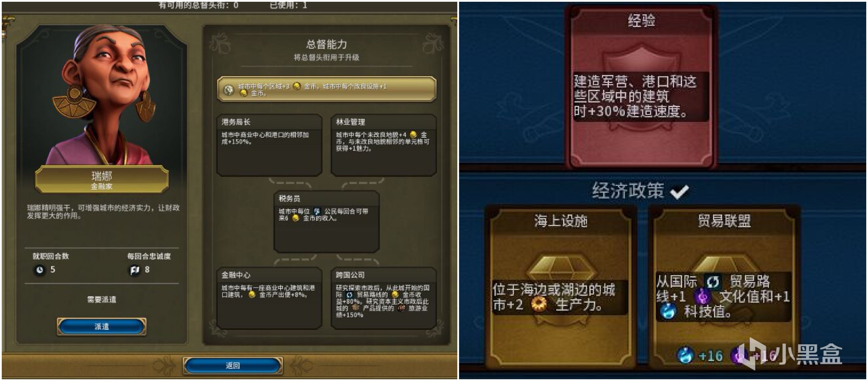The width and height of the screenshot is (868, 381).
Task: Select the 港务局长 governor promotion
Action: 269,145
